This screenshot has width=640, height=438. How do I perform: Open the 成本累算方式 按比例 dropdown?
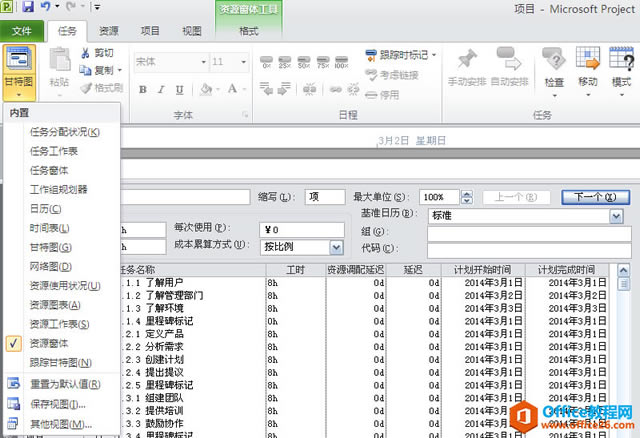[x=336, y=247]
